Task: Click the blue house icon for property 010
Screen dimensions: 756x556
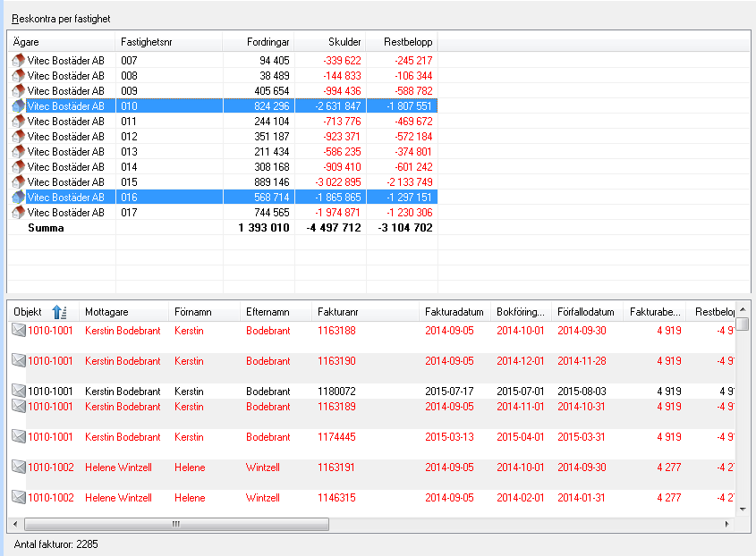Action: (18, 106)
